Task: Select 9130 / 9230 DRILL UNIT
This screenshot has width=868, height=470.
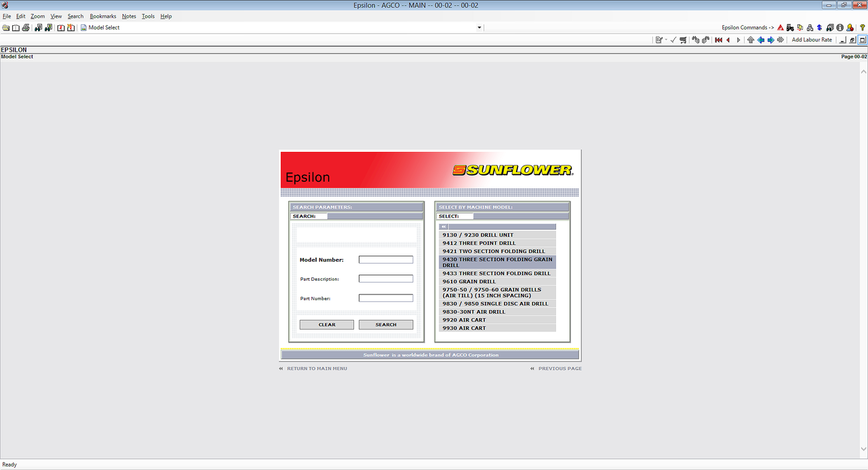Action: [x=497, y=235]
